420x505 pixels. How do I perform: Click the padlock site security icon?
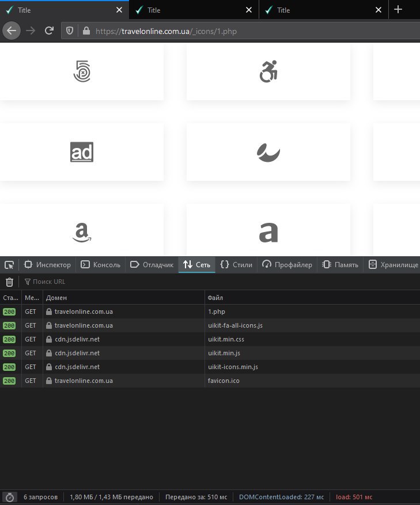tap(86, 31)
